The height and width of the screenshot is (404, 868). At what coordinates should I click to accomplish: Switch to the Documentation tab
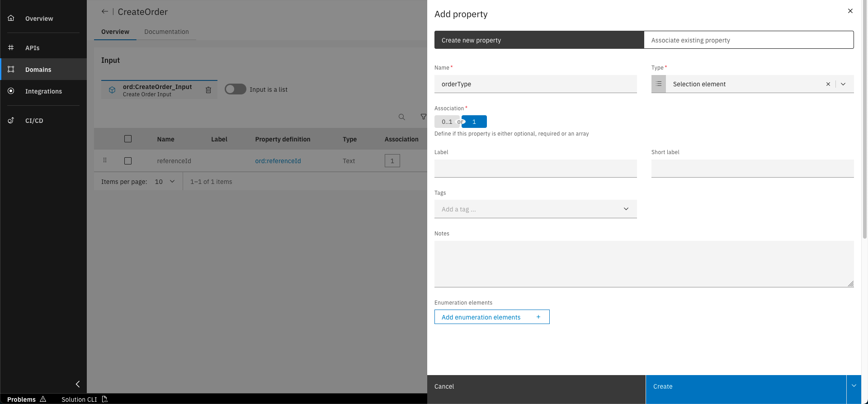click(x=166, y=32)
